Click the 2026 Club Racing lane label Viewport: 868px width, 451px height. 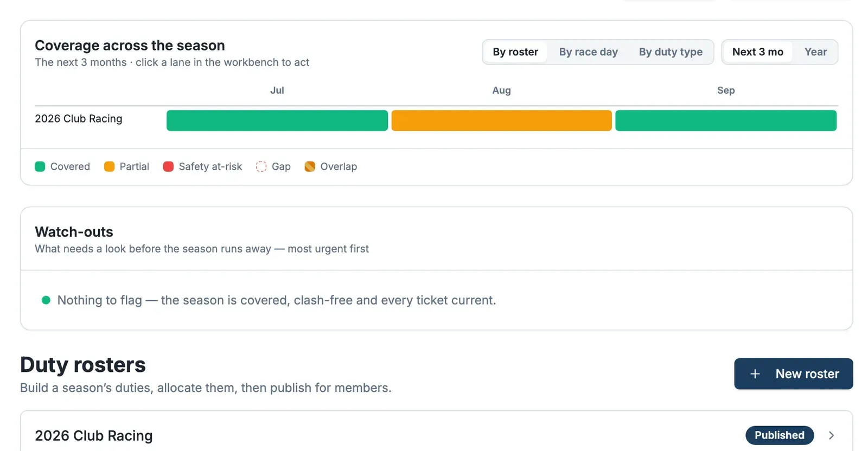coord(79,119)
